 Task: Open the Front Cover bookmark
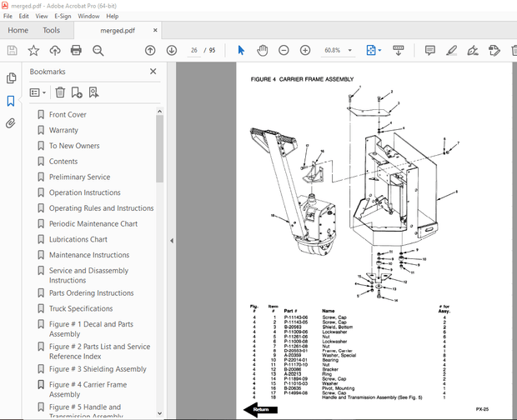[68, 115]
